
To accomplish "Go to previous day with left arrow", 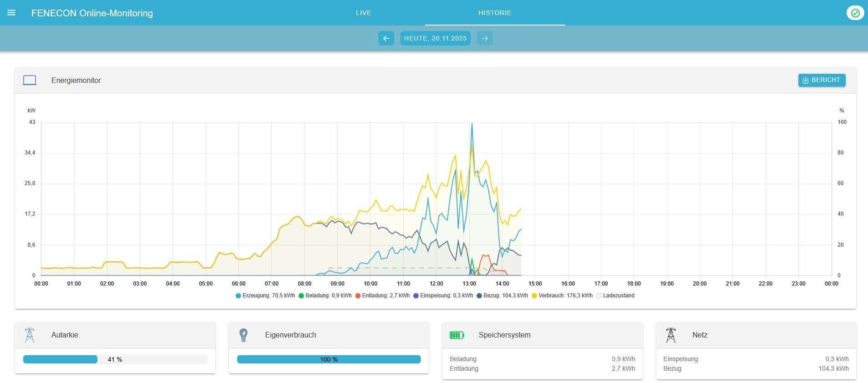I will pyautogui.click(x=386, y=38).
